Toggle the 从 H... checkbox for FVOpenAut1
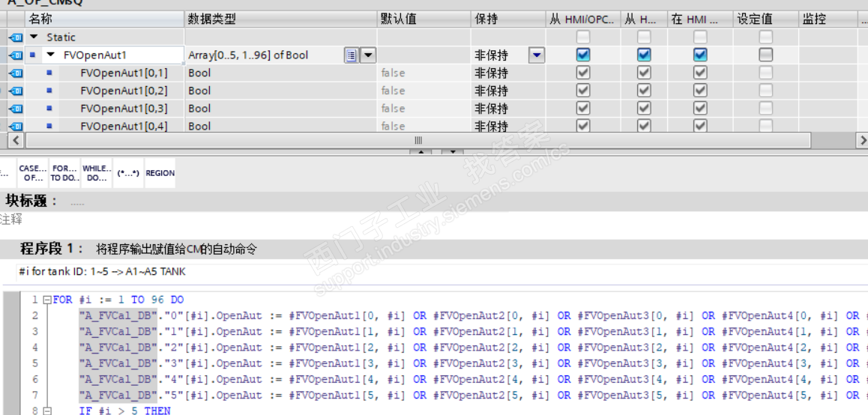The image size is (868, 415). pos(644,55)
